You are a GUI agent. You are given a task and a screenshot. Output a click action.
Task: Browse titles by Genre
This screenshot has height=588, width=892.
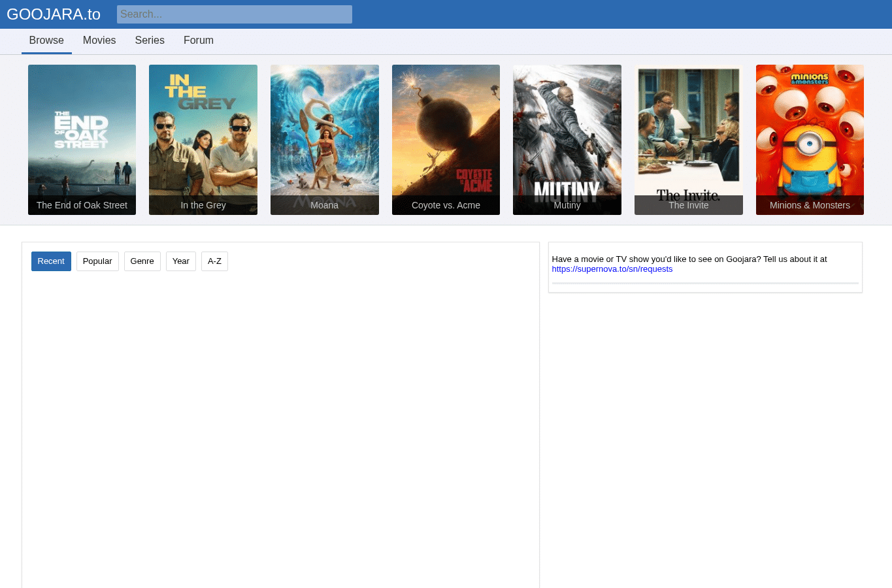142,261
